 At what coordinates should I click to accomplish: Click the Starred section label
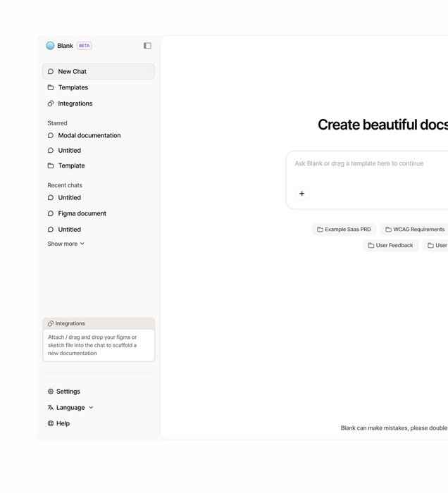click(x=57, y=123)
